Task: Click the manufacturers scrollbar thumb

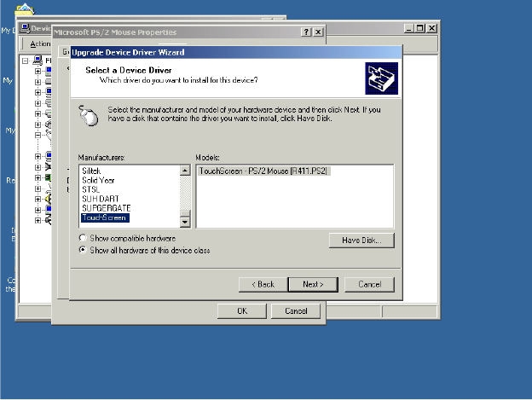Action: coord(185,213)
